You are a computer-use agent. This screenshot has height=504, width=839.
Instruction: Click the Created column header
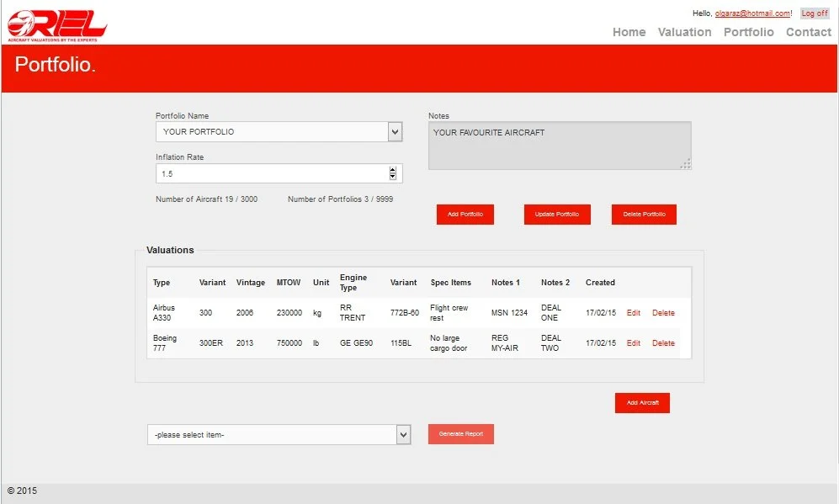tap(600, 283)
